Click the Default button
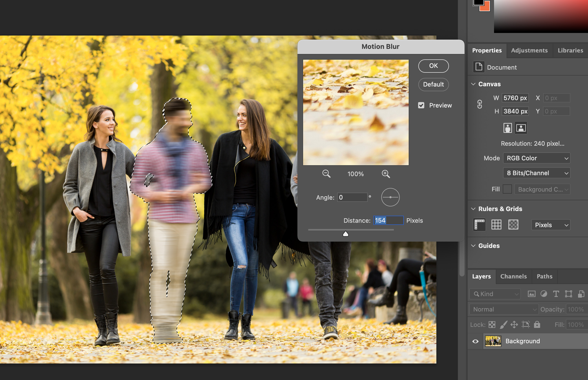588x380 pixels. pyautogui.click(x=433, y=84)
